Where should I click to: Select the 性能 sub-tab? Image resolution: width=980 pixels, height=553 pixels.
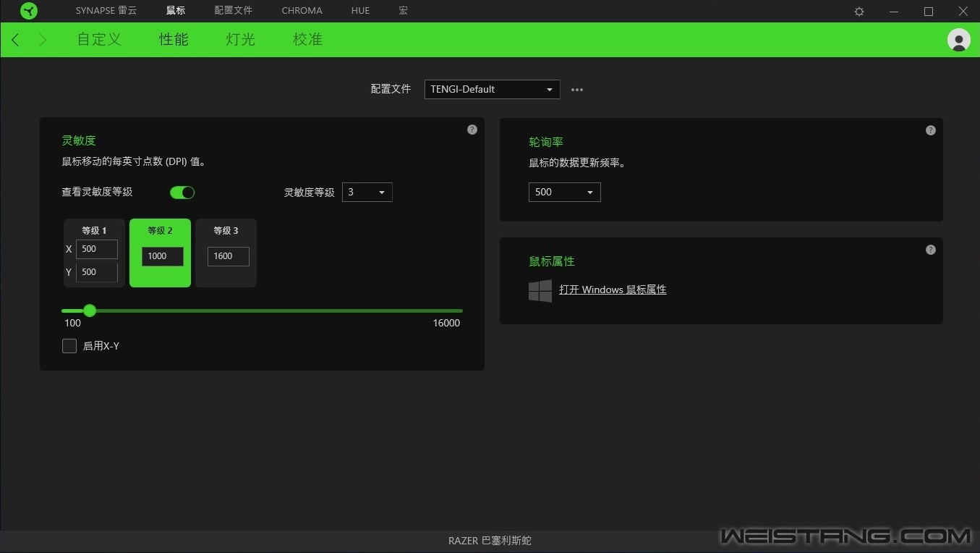coord(174,40)
